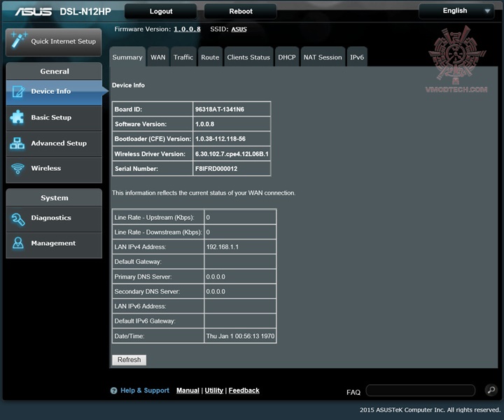Image resolution: width=504 pixels, height=420 pixels.
Task: Open Basic Setup menu item
Action: 54,118
